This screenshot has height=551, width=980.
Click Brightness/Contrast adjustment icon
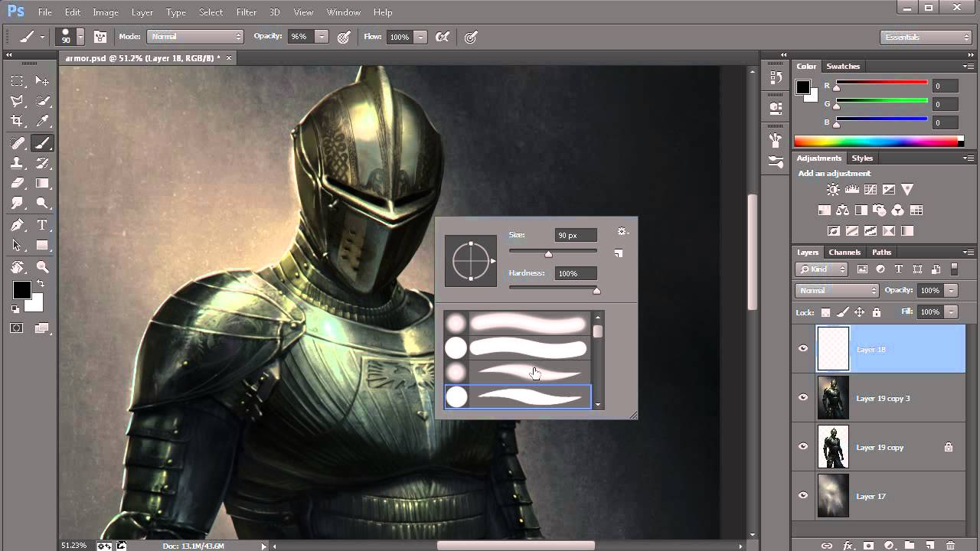[833, 190]
